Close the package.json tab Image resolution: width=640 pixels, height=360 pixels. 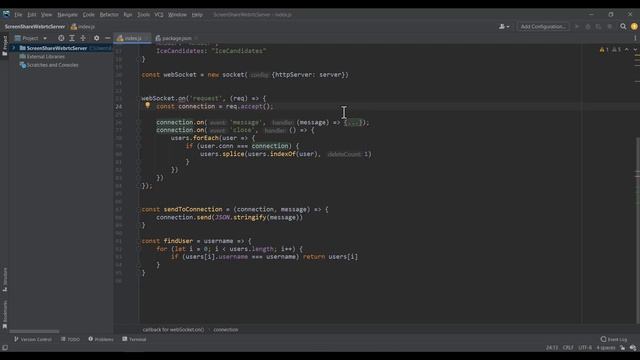coord(196,38)
